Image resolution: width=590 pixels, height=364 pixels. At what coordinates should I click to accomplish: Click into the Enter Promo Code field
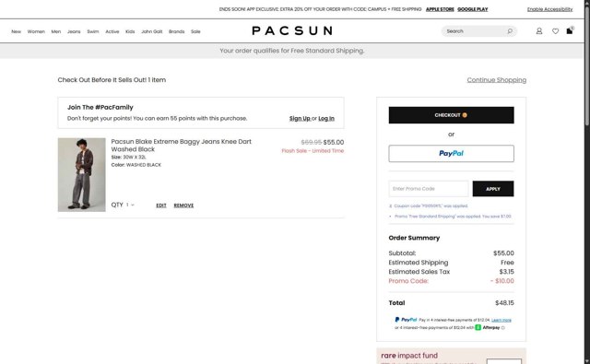pyautogui.click(x=429, y=189)
